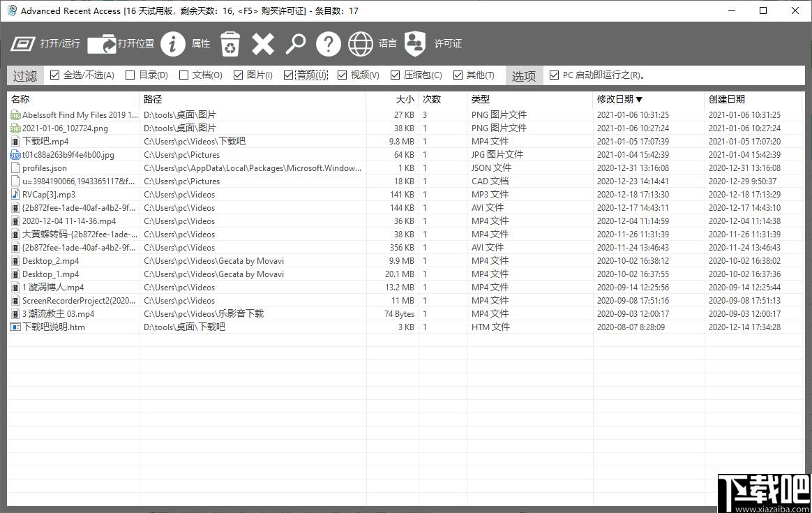Click the X remove icon
The image size is (812, 513).
pos(263,44)
